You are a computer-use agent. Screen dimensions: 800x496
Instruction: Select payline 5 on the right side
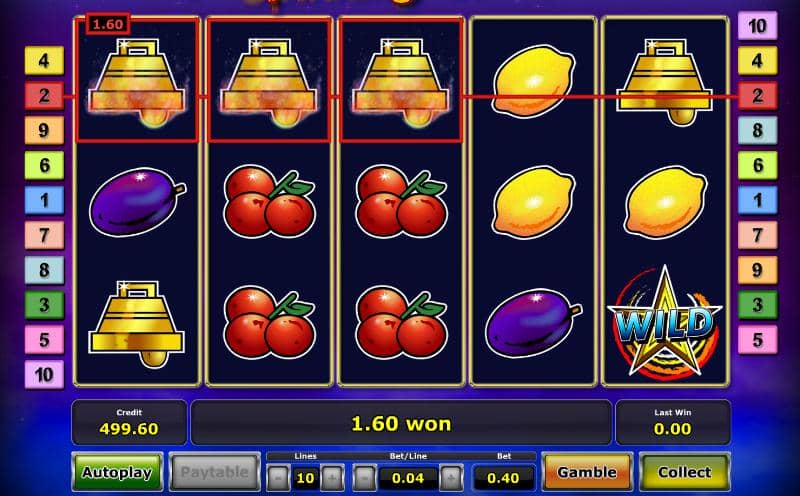click(x=758, y=339)
